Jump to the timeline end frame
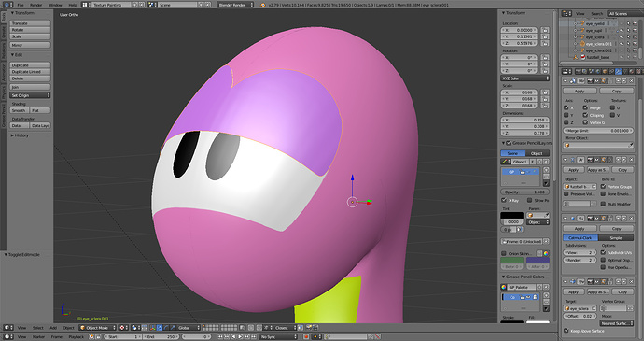Screen dimensions: 644x341 click(255, 337)
